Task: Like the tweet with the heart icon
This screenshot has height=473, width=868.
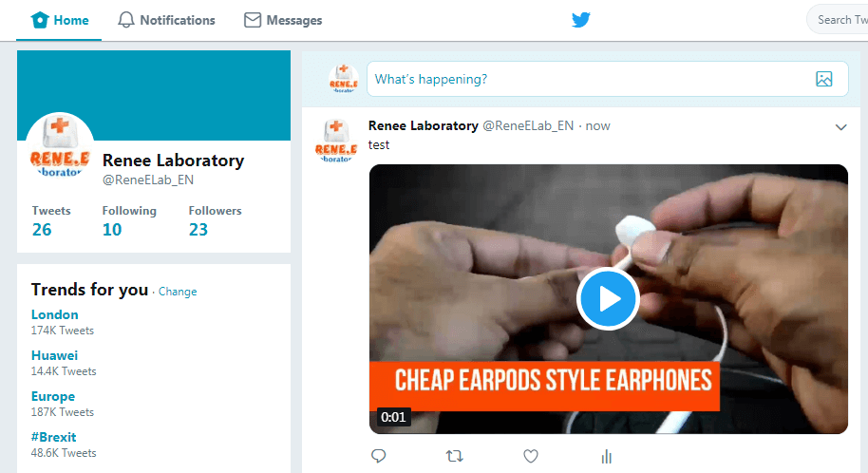Action: [531, 456]
